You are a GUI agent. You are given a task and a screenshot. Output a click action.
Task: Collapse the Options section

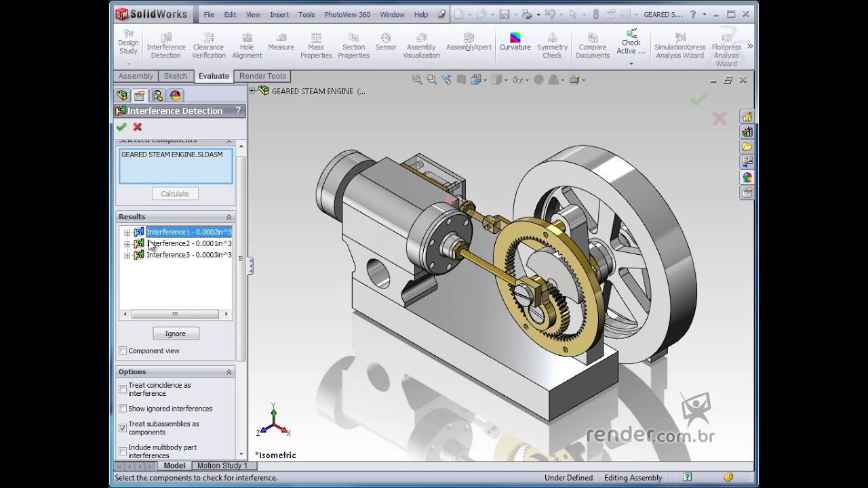tap(229, 372)
